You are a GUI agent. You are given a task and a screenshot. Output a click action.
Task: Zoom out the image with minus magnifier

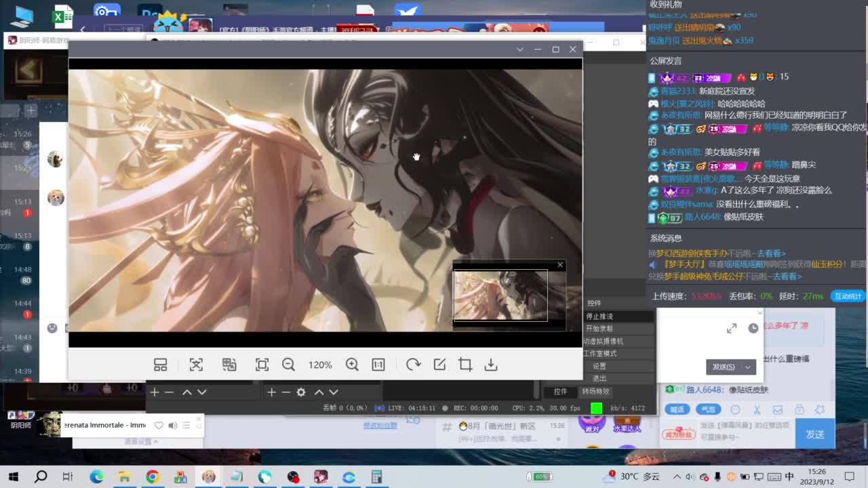tap(288, 365)
